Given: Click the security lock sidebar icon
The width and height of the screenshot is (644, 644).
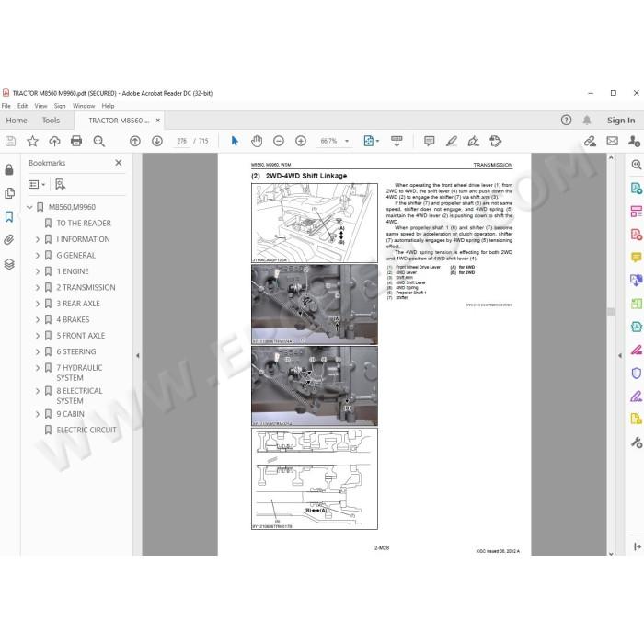Looking at the screenshot, I should tap(9, 169).
